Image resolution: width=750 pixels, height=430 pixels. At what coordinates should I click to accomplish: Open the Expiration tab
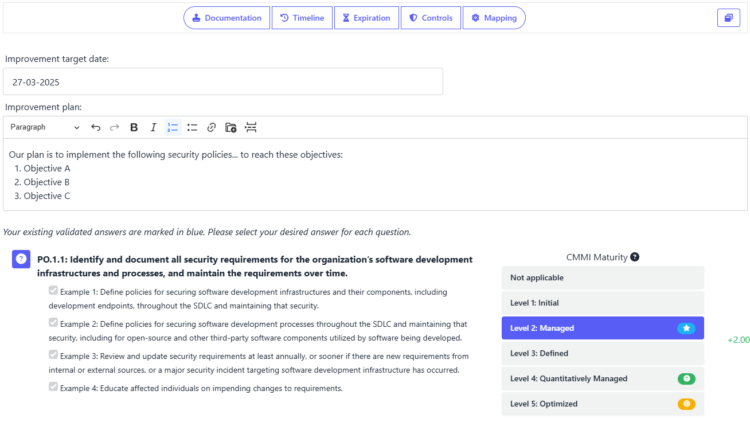pos(366,18)
